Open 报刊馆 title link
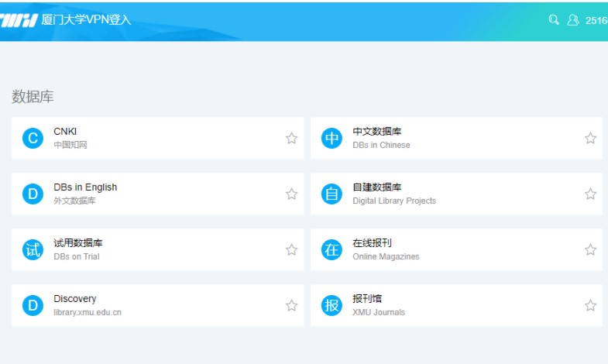The width and height of the screenshot is (608, 364). click(x=367, y=299)
